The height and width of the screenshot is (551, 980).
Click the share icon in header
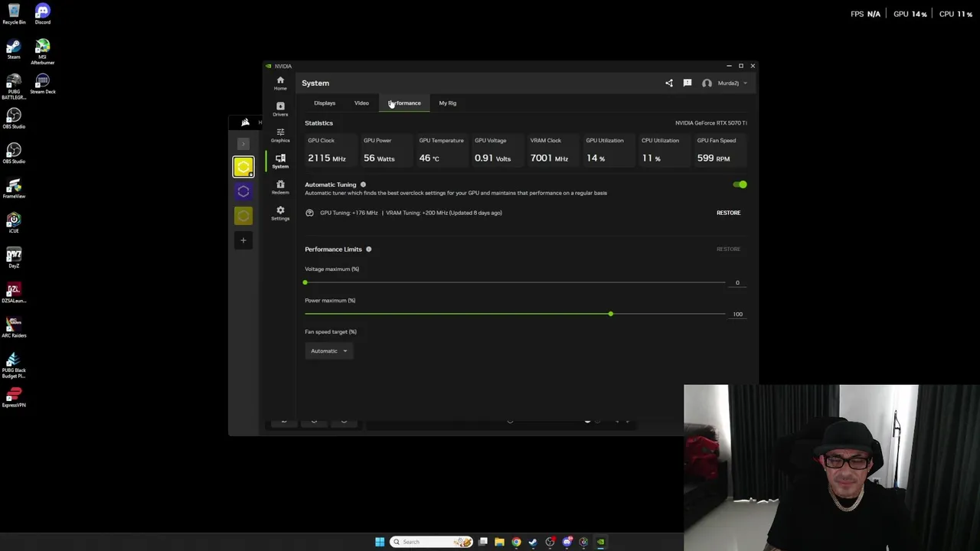[x=669, y=83]
